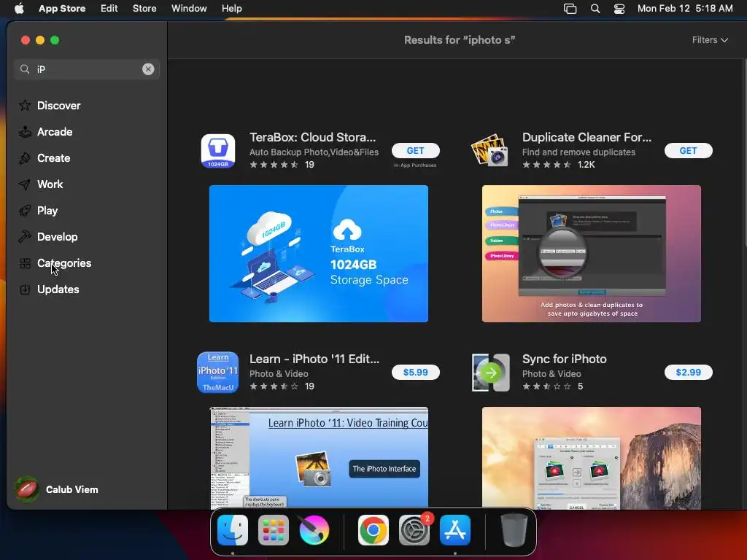This screenshot has width=747, height=560.
Task: View Duplicate Cleaner preview screenshot
Action: [591, 254]
